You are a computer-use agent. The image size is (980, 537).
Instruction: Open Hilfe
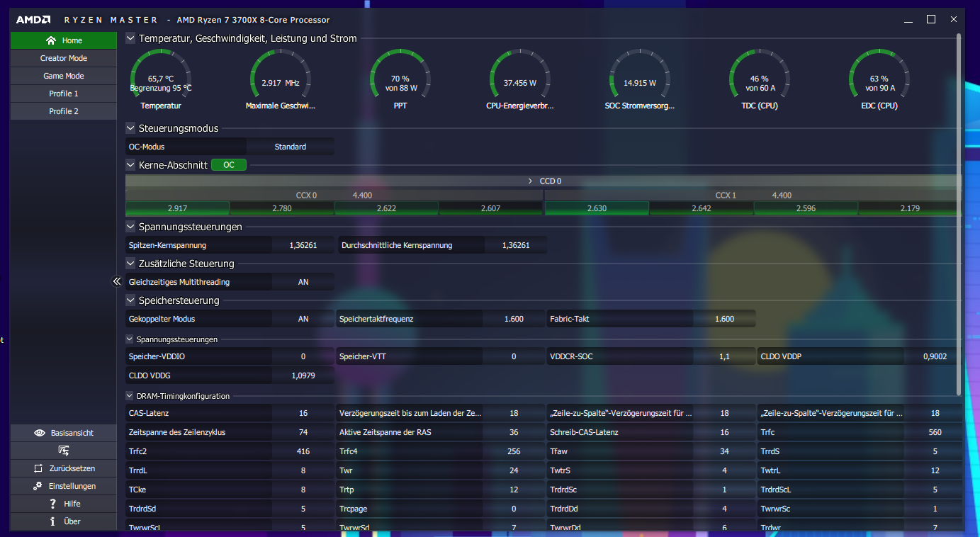[x=63, y=504]
